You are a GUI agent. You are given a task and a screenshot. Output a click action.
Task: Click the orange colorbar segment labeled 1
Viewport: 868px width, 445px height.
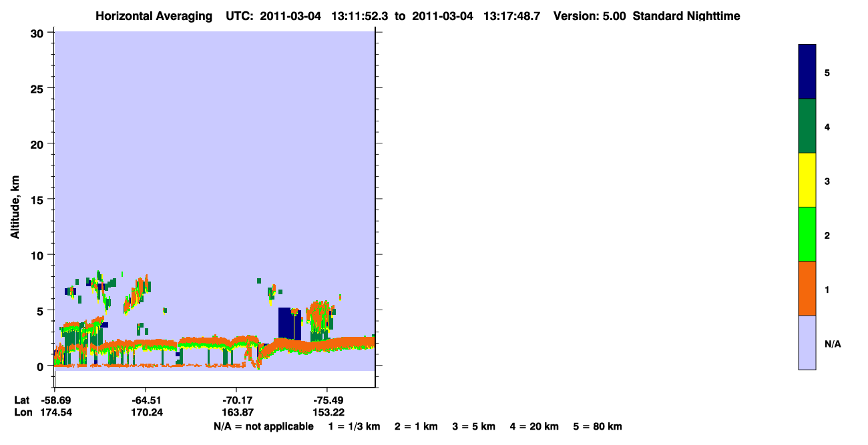(x=807, y=288)
